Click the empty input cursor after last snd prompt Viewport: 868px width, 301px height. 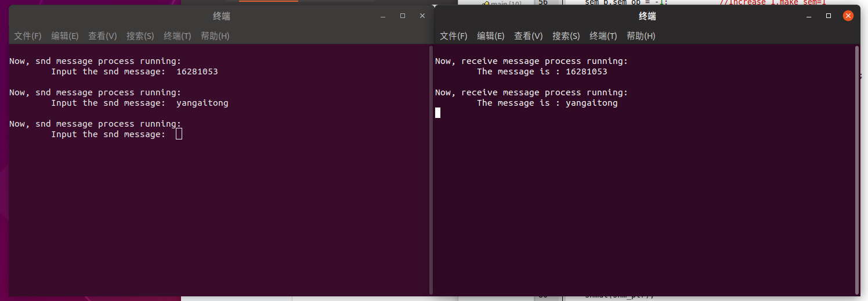tap(179, 134)
